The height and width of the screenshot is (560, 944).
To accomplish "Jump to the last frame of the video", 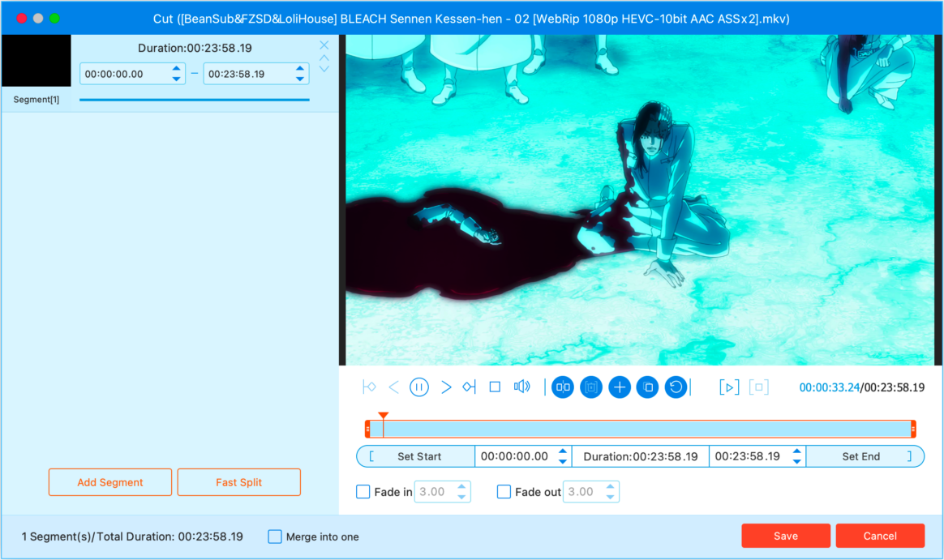I will click(469, 387).
